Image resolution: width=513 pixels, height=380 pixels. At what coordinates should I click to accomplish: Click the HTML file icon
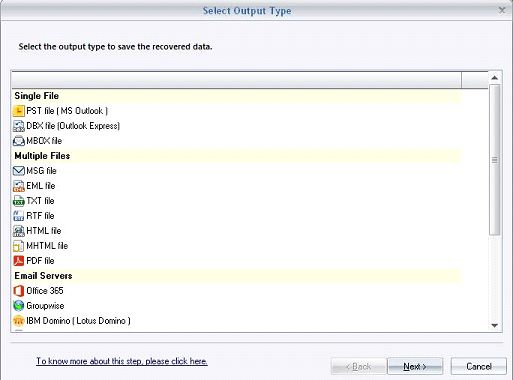tap(19, 231)
